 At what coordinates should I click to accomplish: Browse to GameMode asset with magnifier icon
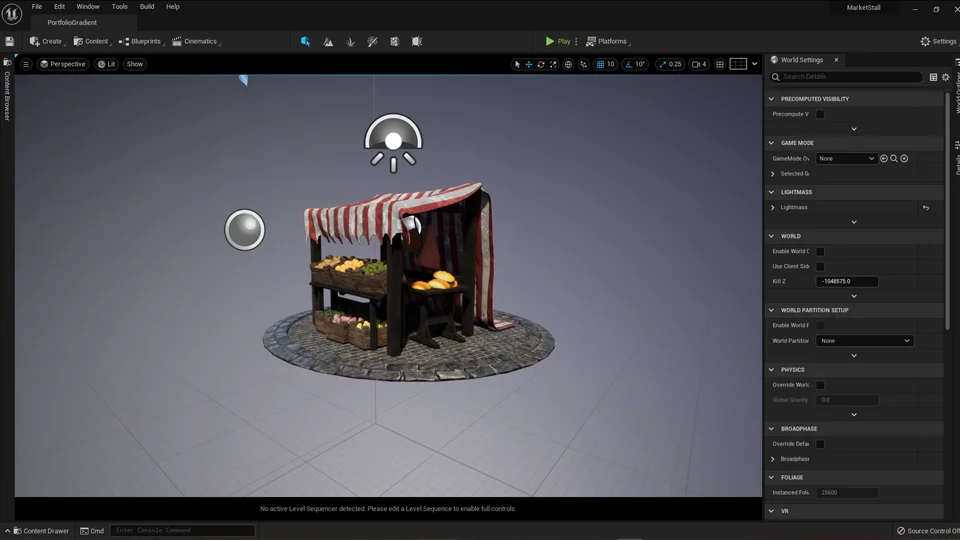(x=894, y=159)
